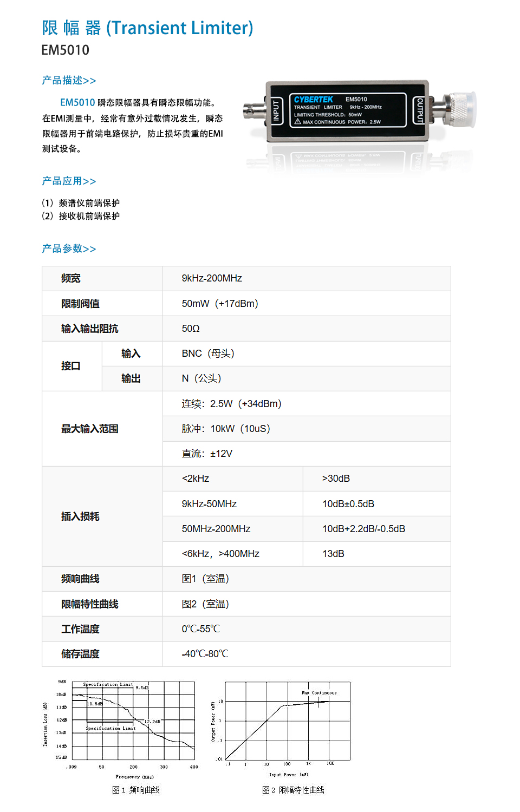The height and width of the screenshot is (812, 520).
Task: Select the line '(2) 接收机前端保护'
Action: coord(81,216)
